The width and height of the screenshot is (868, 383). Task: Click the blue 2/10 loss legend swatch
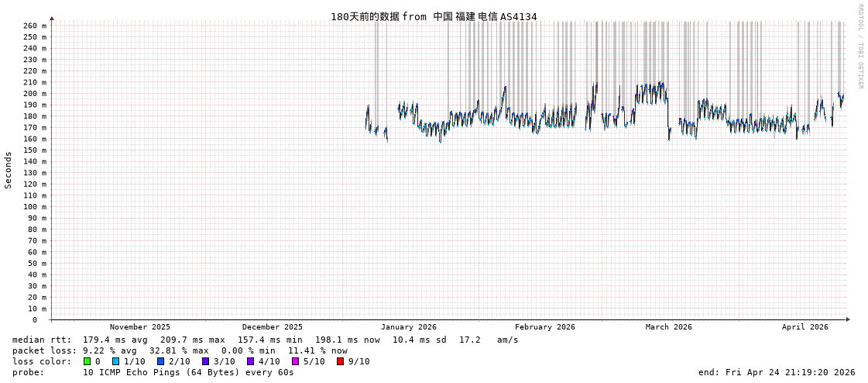(x=161, y=361)
